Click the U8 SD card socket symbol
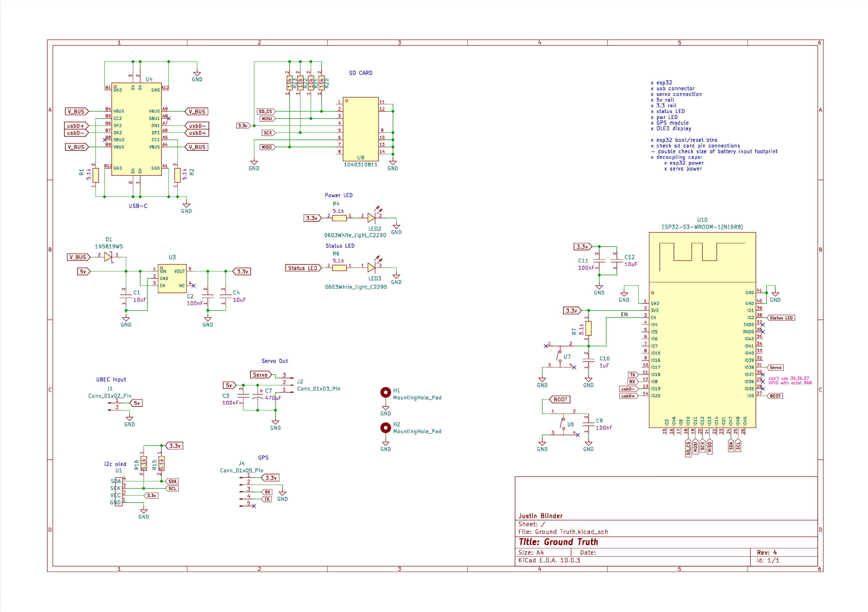 tap(361, 129)
